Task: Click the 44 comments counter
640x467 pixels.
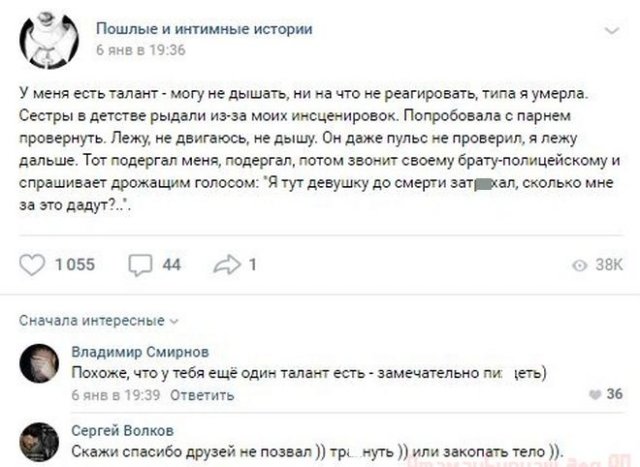Action: (x=170, y=264)
